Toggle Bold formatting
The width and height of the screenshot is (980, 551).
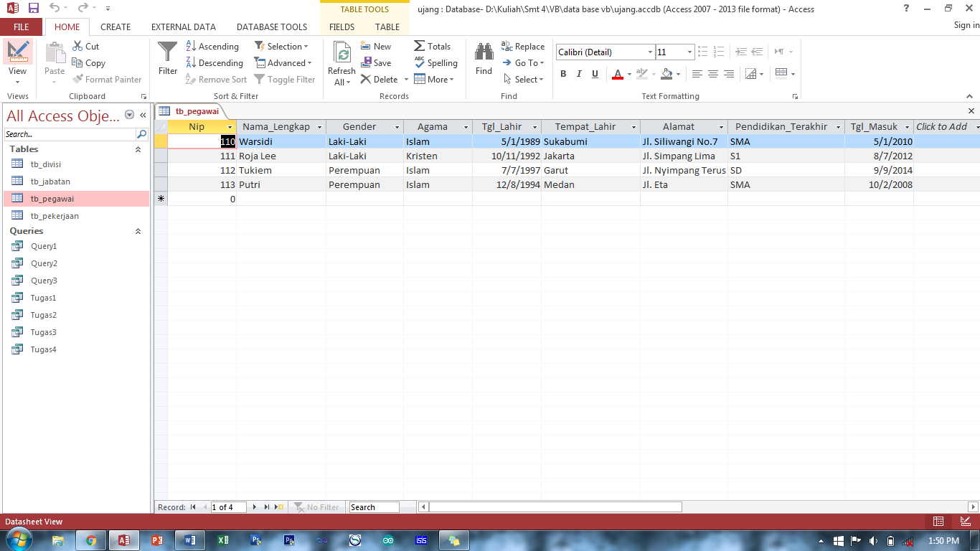(563, 74)
